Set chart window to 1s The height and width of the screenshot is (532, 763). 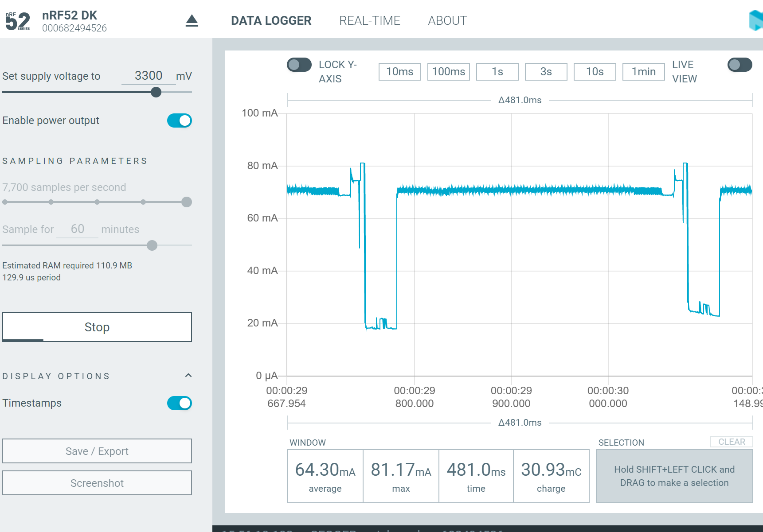coord(497,72)
